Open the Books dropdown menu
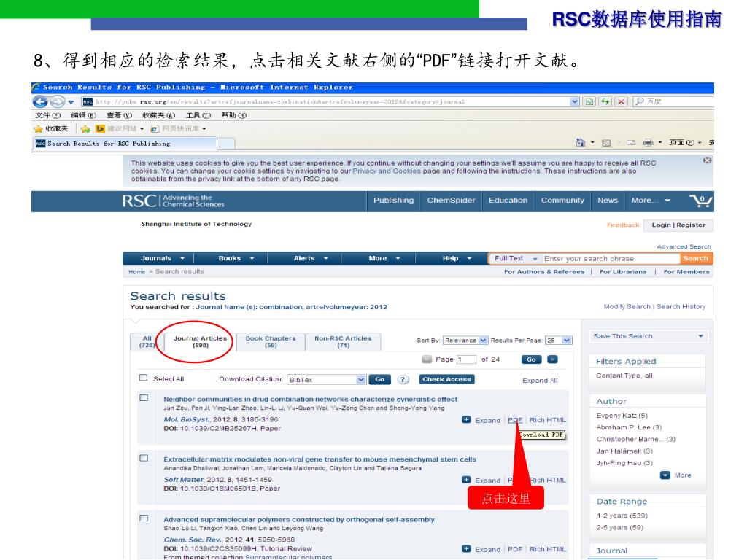Image resolution: width=747 pixels, height=560 pixels. click(x=236, y=258)
